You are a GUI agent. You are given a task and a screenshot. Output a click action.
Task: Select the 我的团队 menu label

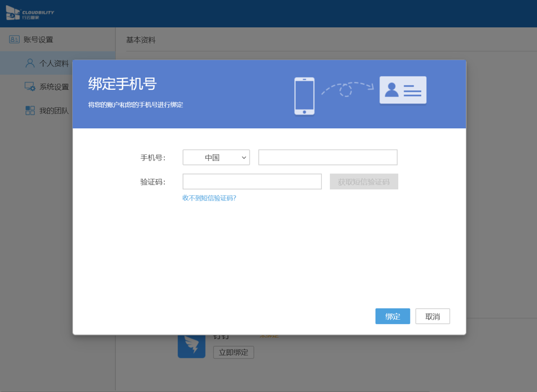(x=54, y=111)
